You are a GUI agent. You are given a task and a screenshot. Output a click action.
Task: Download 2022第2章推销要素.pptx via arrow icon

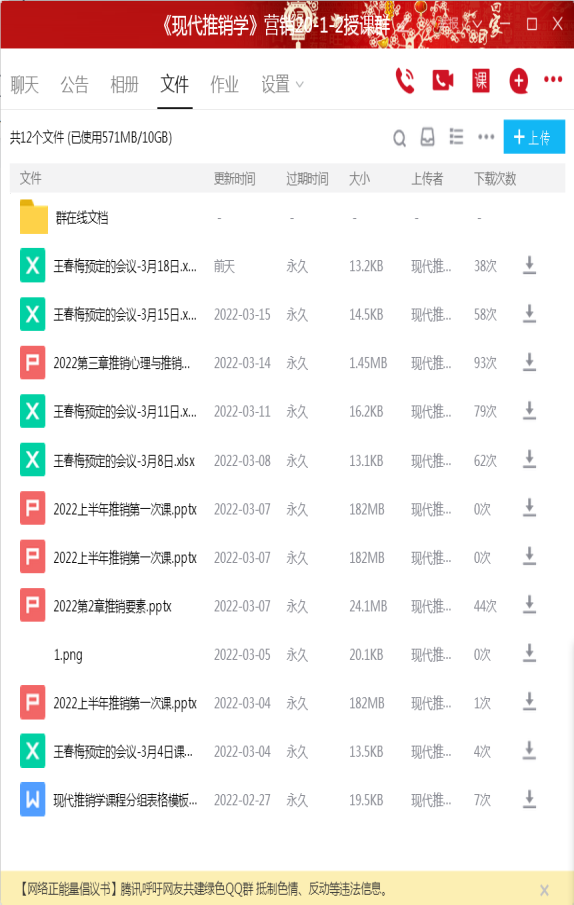[x=529, y=605]
